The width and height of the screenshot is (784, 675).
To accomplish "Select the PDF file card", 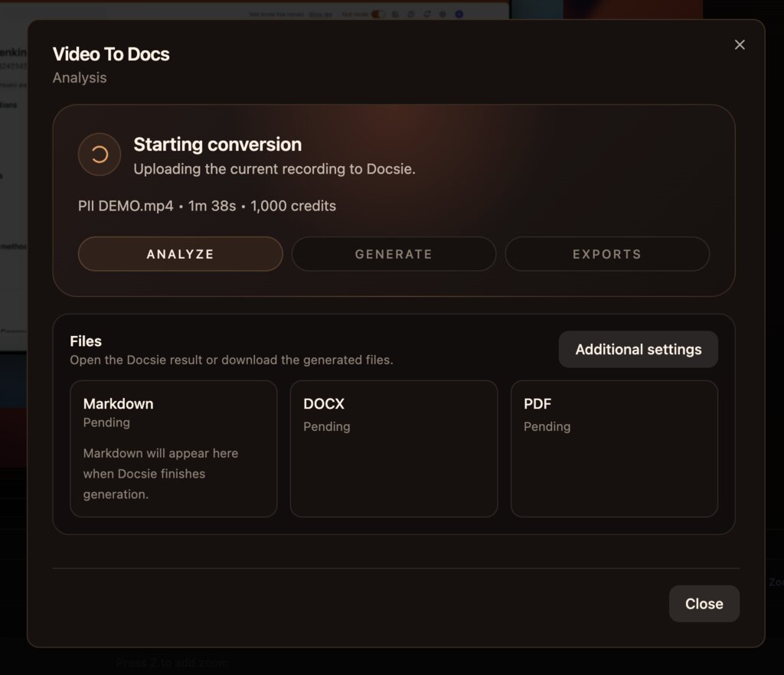I will [615, 448].
